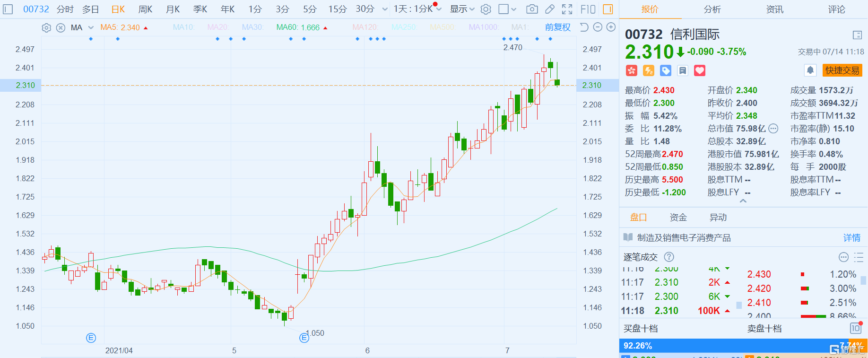This screenshot has height=358, width=868.
Task: Select the 季K quarterly chart
Action: tap(200, 9)
